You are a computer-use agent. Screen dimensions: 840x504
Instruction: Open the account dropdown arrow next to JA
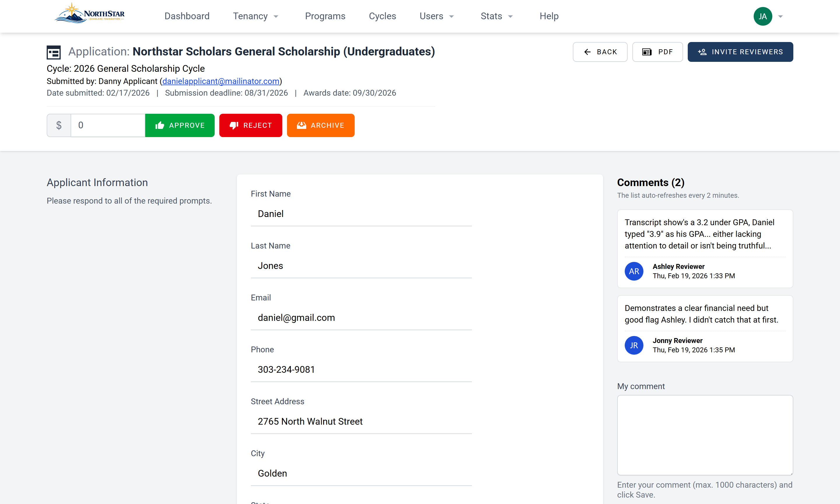tap(780, 16)
